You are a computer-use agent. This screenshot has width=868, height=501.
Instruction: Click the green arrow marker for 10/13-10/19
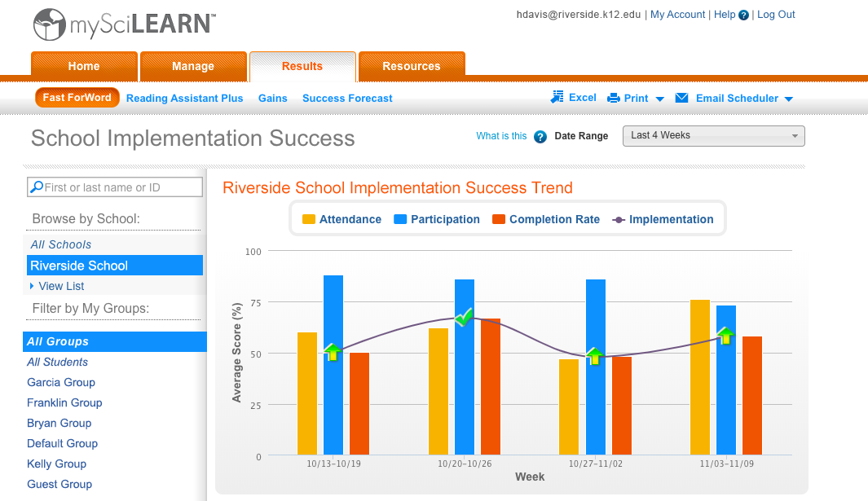click(x=333, y=352)
